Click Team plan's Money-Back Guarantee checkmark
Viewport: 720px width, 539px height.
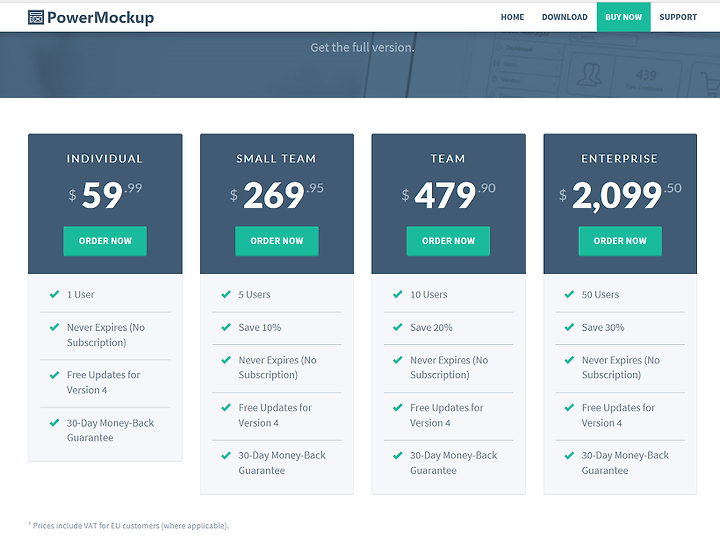(398, 455)
